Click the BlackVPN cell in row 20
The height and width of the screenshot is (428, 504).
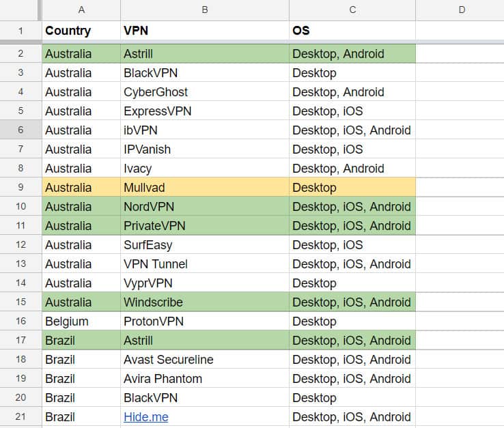click(x=205, y=397)
